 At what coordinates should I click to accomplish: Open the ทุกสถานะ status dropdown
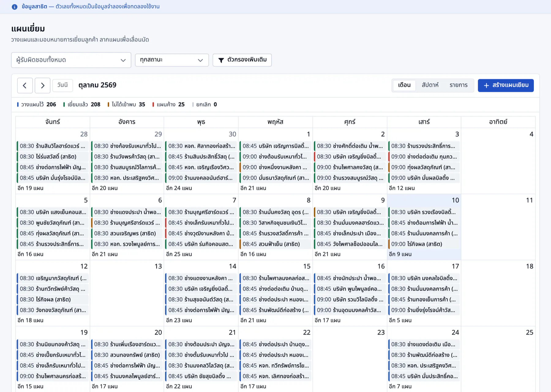pos(172,60)
